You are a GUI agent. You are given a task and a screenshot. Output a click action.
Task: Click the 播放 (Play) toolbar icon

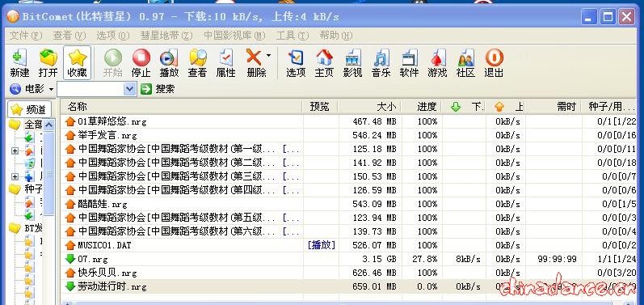coord(169,63)
